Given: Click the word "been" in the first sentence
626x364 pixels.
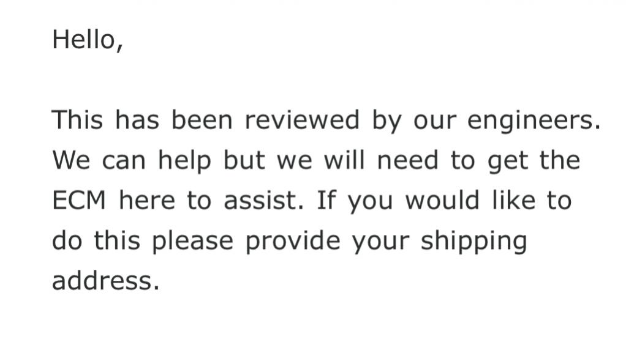Looking at the screenshot, I should [202, 120].
